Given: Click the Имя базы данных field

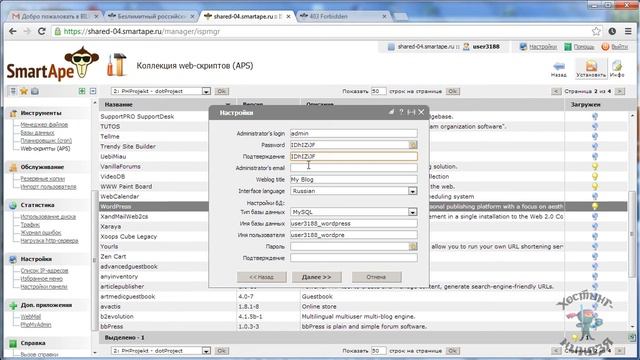Looking at the screenshot, I should pos(353,223).
